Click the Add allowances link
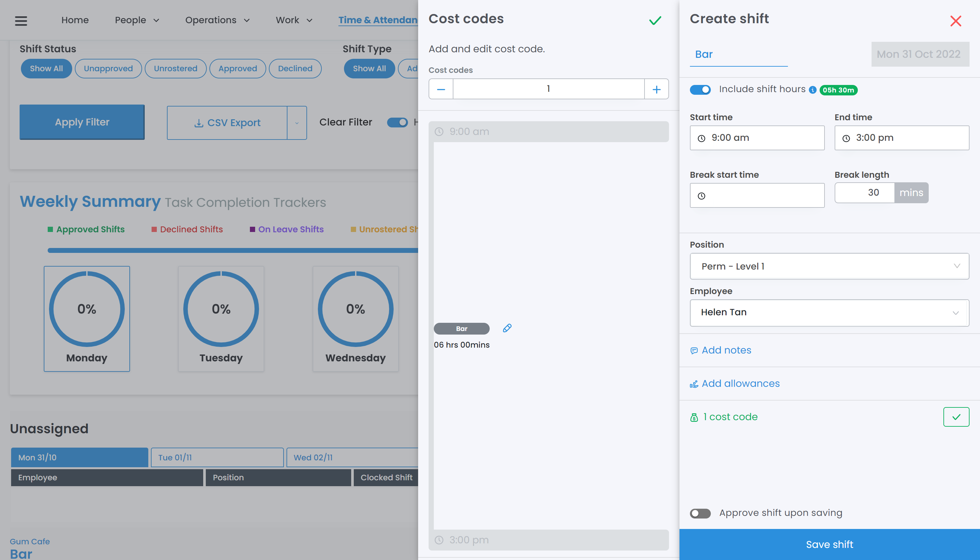 740,384
